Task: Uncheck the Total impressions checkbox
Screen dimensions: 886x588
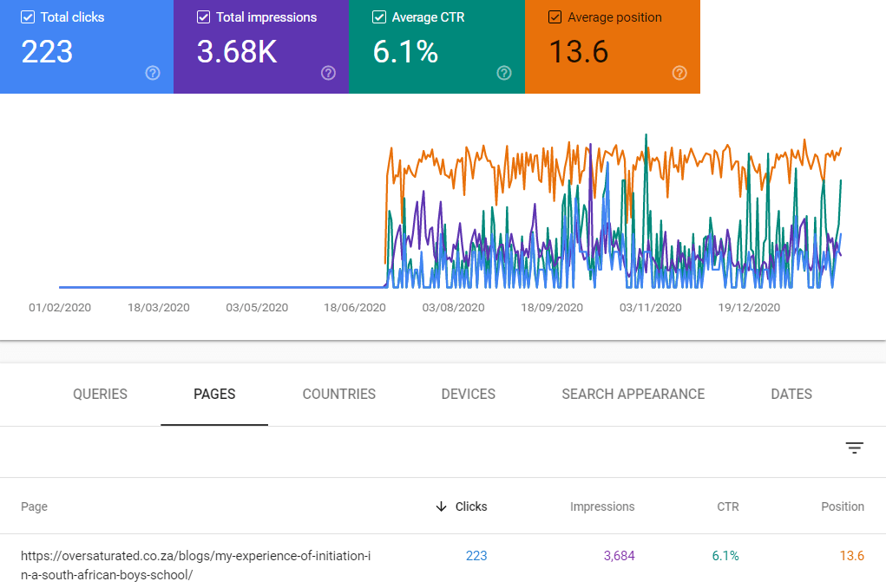Action: (204, 17)
